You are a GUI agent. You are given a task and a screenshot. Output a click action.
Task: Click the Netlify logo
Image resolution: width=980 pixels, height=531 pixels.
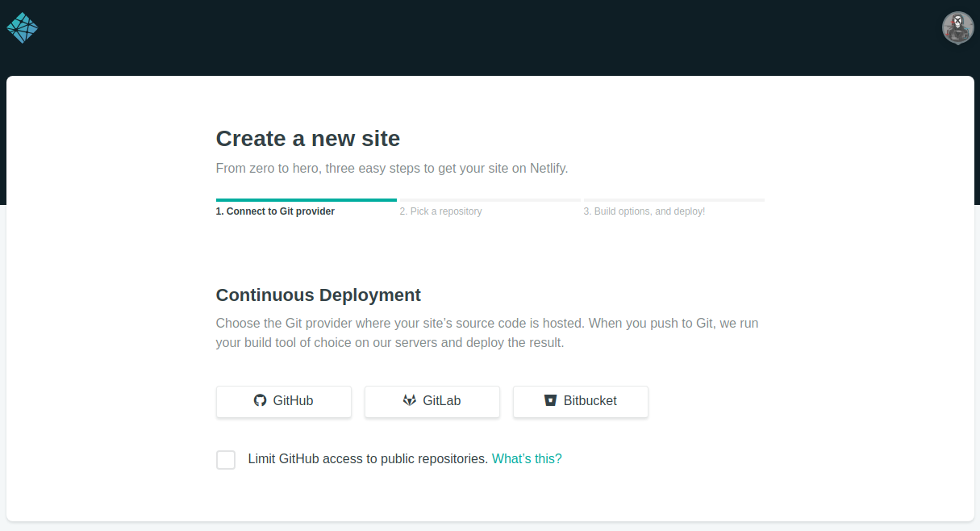coord(22,28)
